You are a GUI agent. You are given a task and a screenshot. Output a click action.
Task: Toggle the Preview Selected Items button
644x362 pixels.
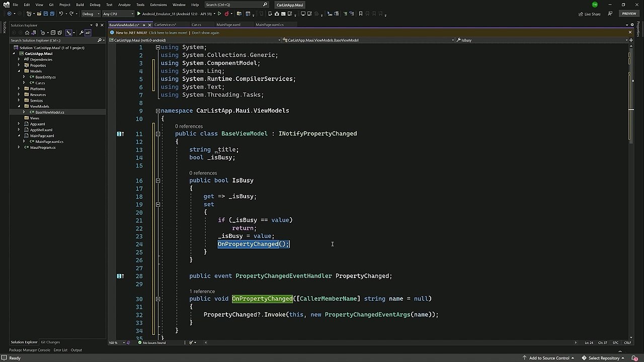point(88,33)
